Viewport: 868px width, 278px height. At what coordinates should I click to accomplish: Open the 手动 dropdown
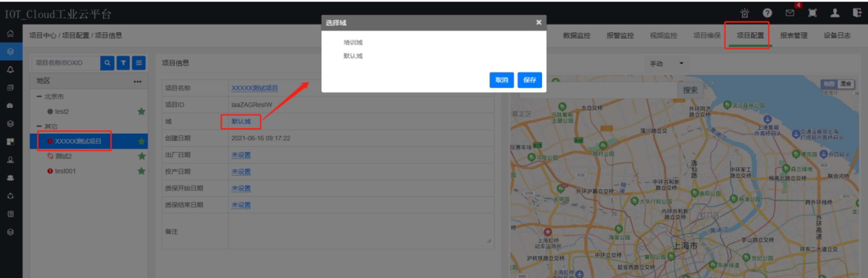(x=666, y=64)
